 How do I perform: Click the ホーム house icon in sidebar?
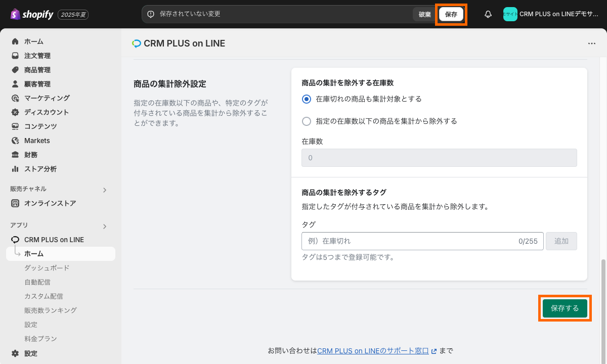tap(15, 41)
